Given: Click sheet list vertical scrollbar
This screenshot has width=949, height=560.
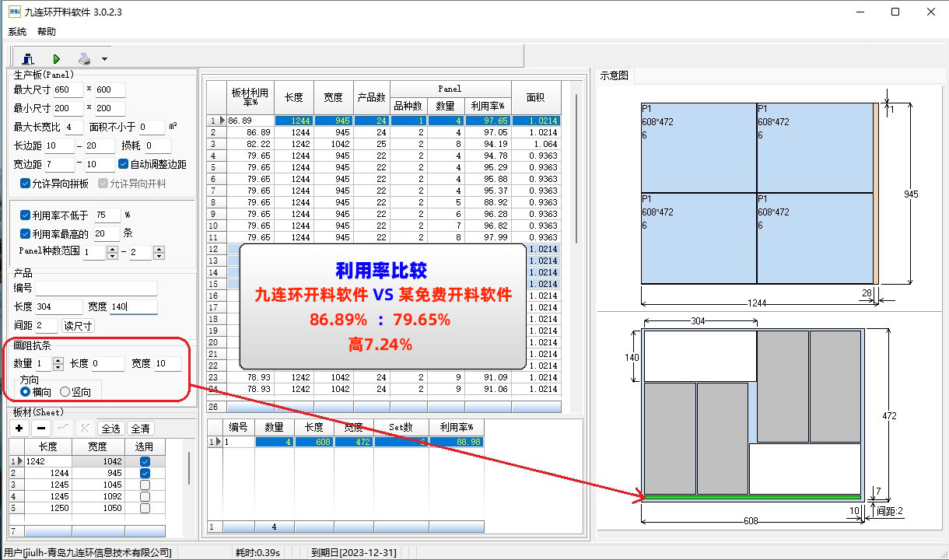Looking at the screenshot, I should [x=188, y=468].
